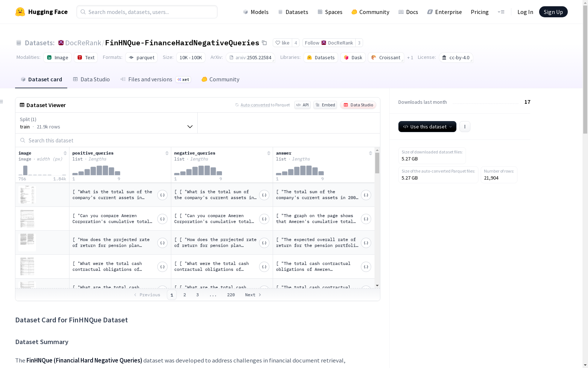Expand JSON braces for Ameren graph answer cell
The height and width of the screenshot is (368, 588).
pyautogui.click(x=366, y=219)
